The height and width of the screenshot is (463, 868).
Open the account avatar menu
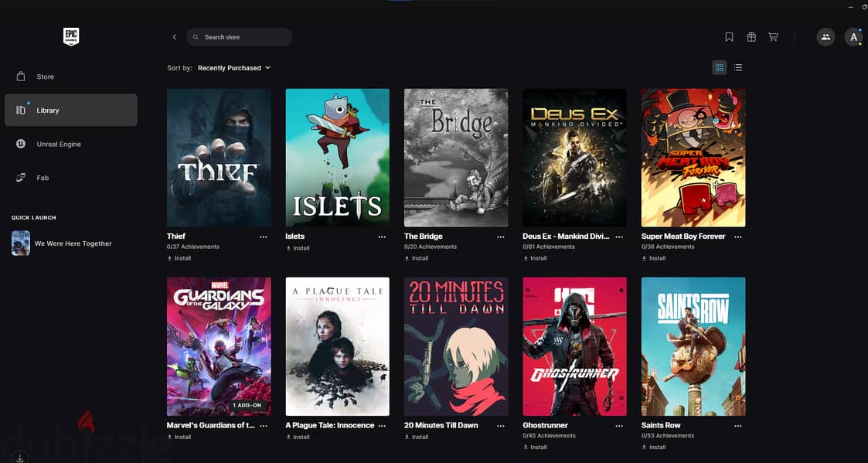coord(853,37)
